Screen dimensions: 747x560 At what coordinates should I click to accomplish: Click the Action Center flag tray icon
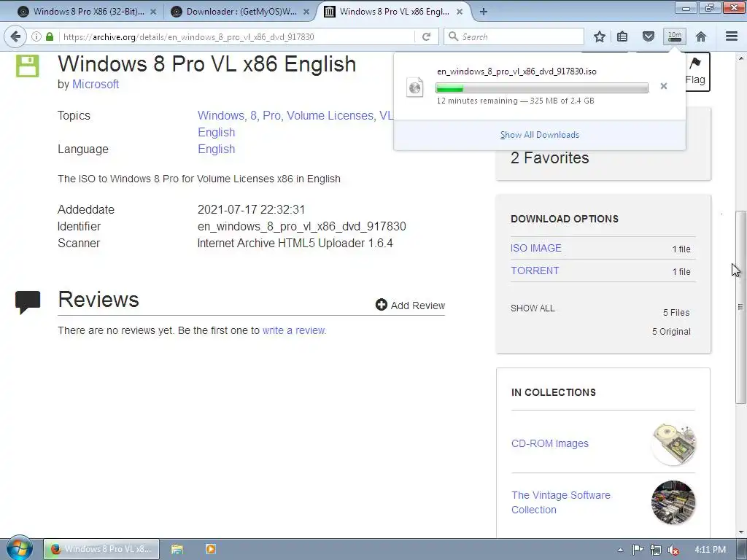tap(638, 550)
